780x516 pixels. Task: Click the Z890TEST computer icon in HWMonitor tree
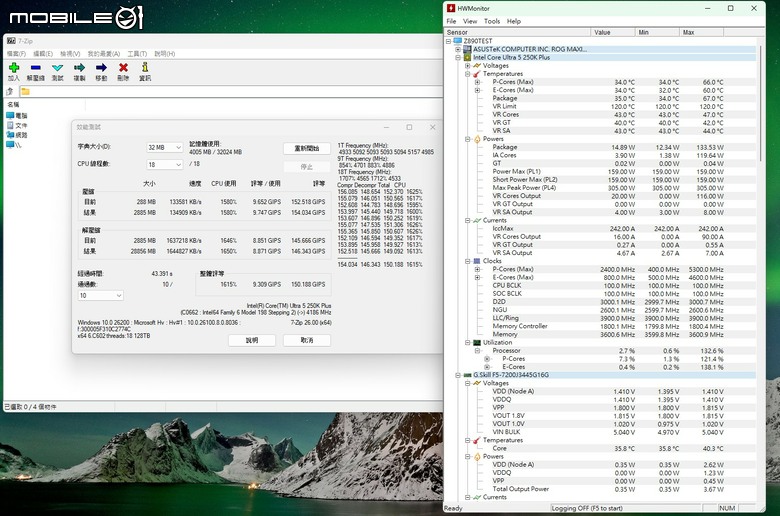tap(458, 41)
